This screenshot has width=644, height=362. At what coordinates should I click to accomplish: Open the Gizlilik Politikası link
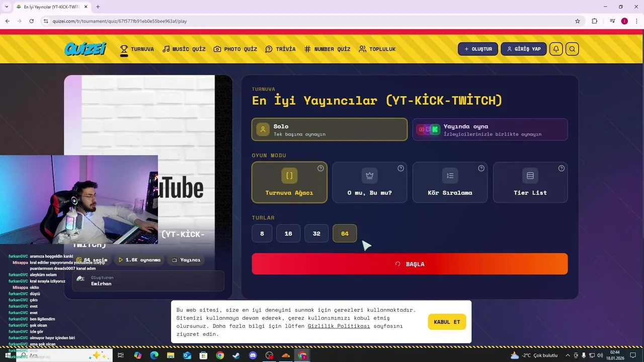click(339, 326)
